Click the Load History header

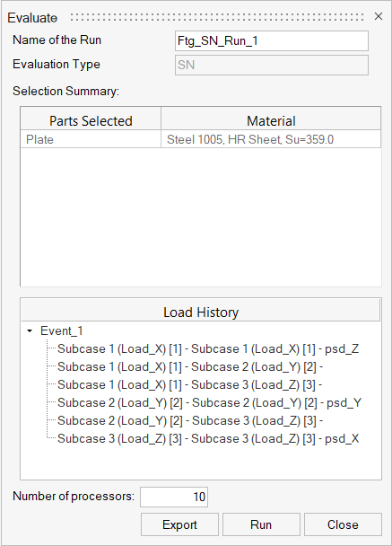201,312
